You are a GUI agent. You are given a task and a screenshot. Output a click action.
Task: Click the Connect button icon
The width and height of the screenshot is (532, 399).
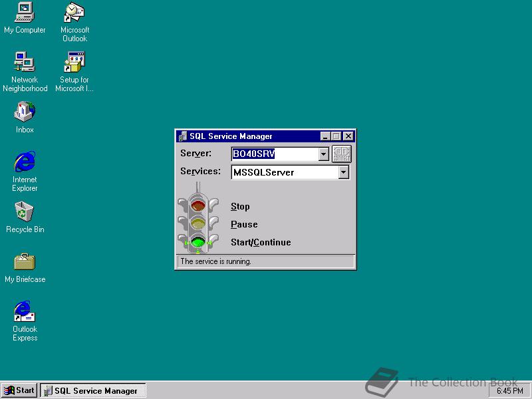point(341,154)
